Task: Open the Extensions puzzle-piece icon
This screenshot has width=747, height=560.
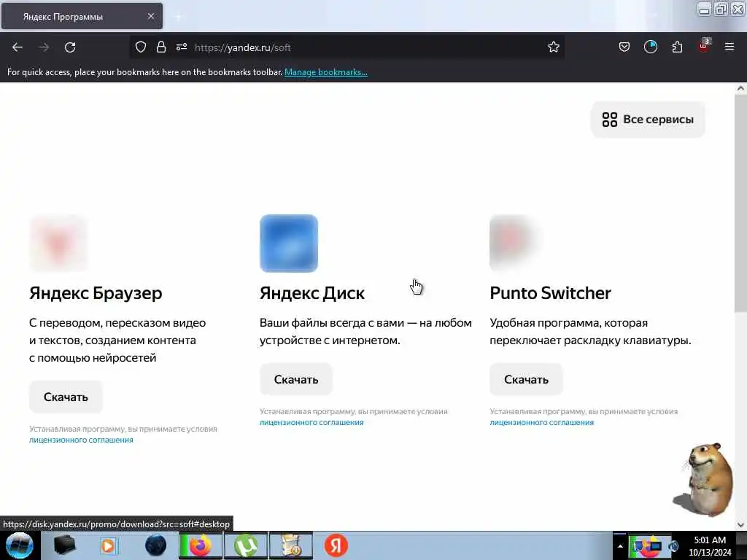Action: click(x=677, y=47)
